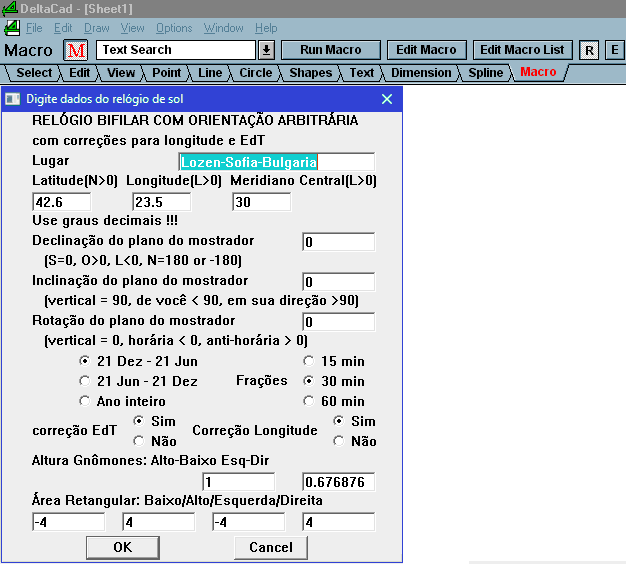Click the Latitude input field
626x564 pixels.
pos(61,202)
